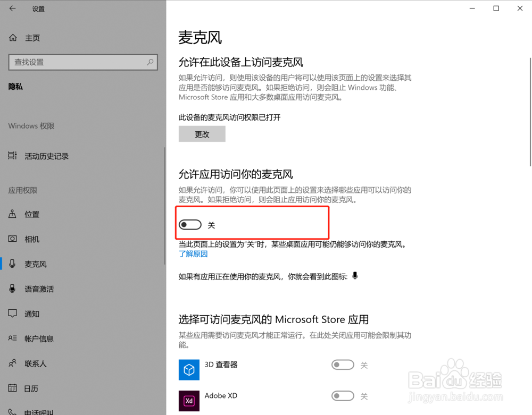Open 日历 (Calendar) privacy settings
Viewport: 532px width, 415px height.
point(31,388)
